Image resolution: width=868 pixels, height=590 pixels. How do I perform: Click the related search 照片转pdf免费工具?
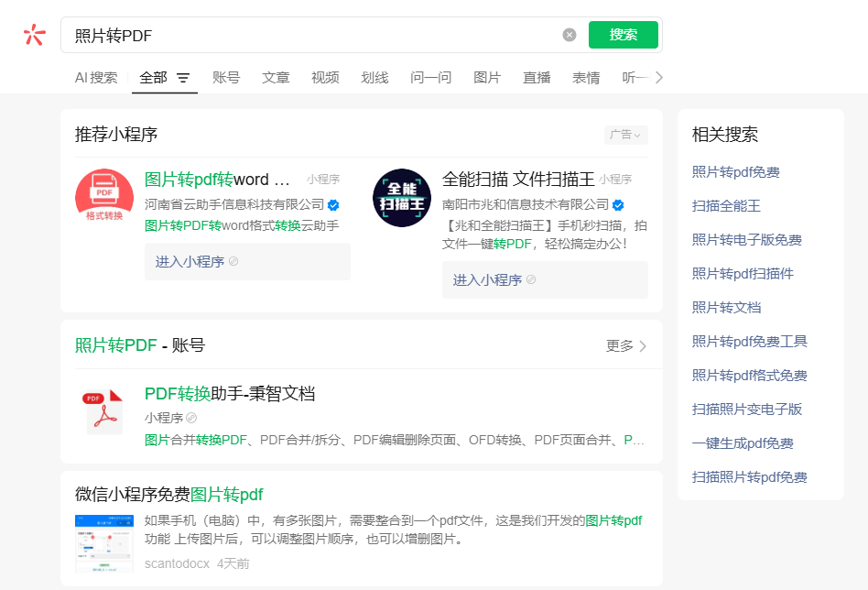(750, 341)
